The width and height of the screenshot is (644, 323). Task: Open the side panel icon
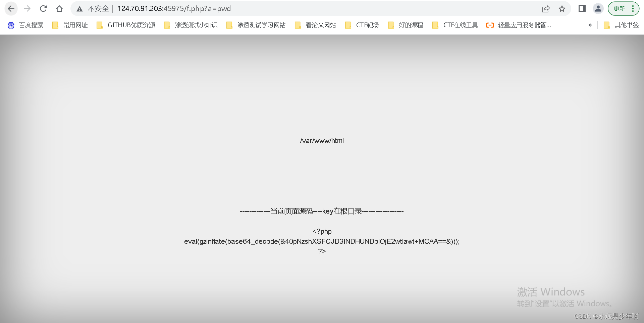pos(581,9)
